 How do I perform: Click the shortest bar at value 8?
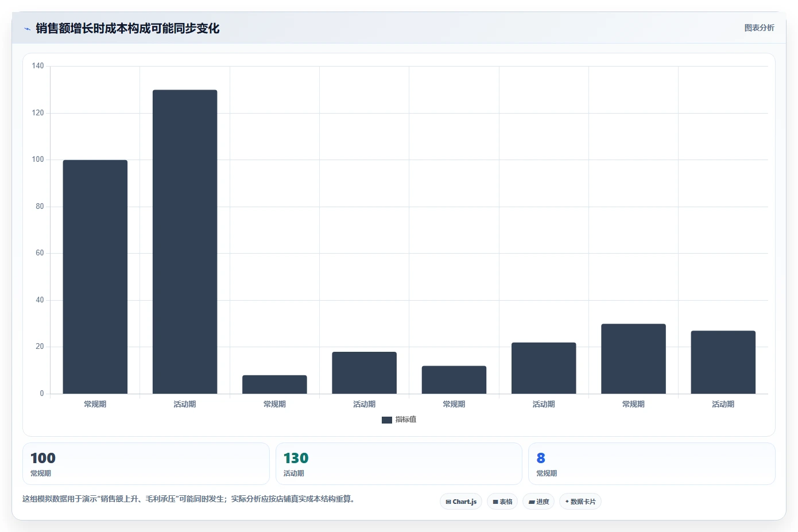click(x=274, y=385)
